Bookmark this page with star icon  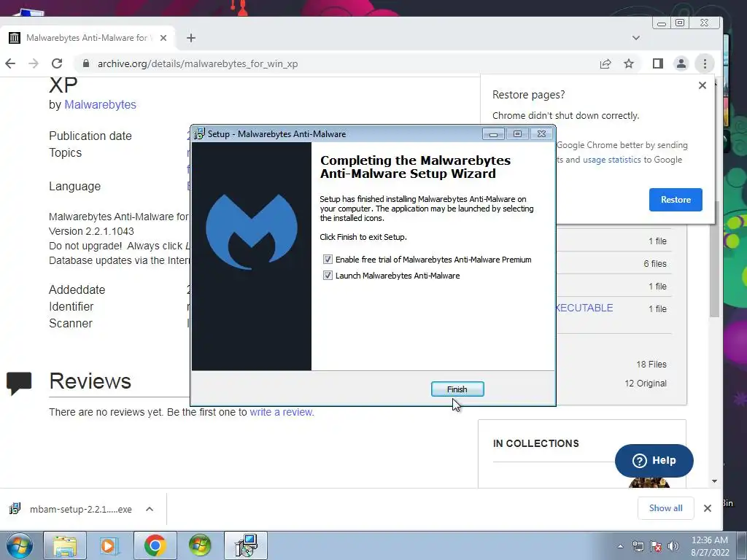(x=629, y=64)
